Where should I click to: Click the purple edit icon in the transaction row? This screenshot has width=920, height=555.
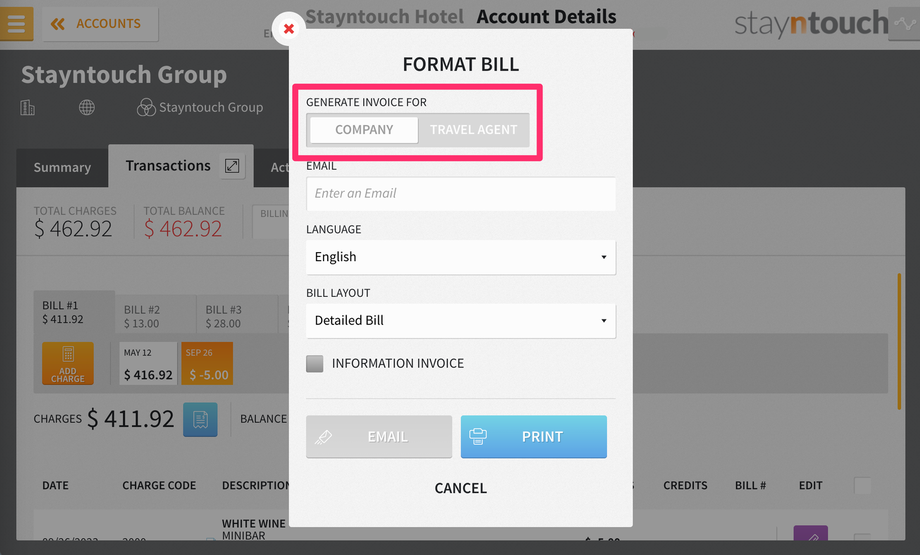pos(811,533)
